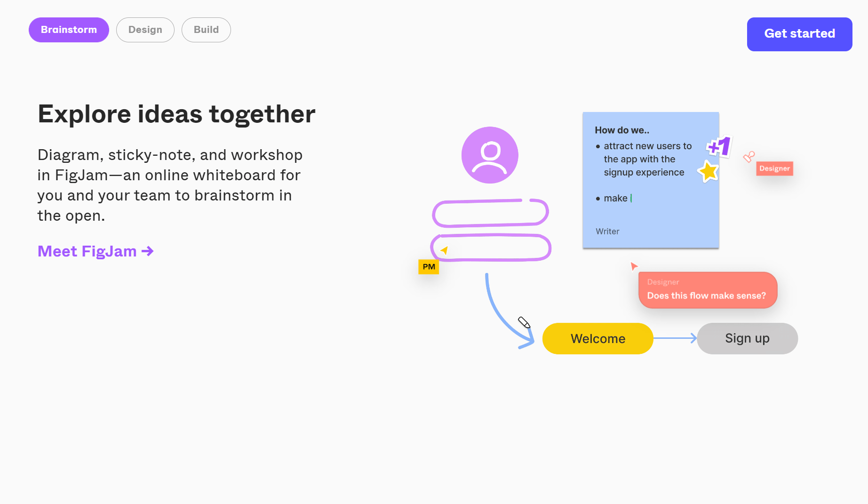
Task: Click the gray Sign up flow node
Action: tap(747, 338)
